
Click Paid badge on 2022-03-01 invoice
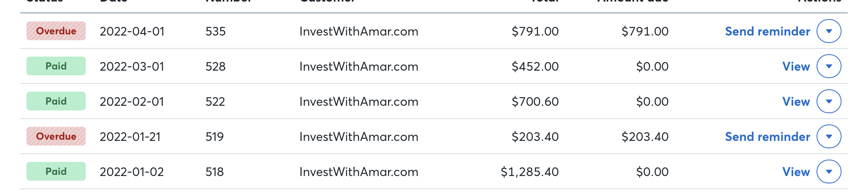56,66
